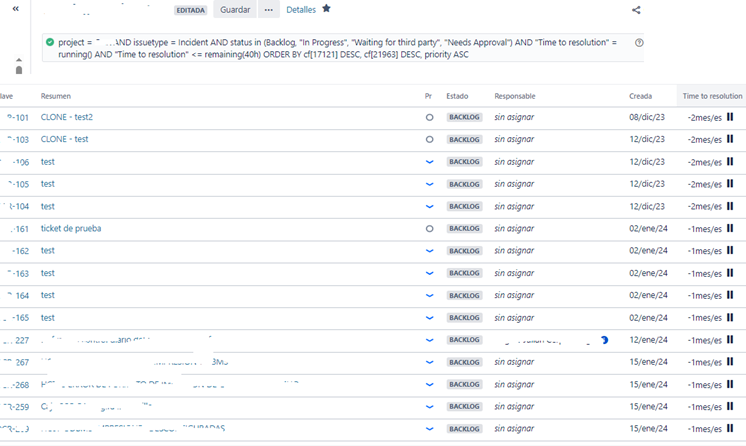Click the green valid-query check icon
This screenshot has width=746, height=446.
click(50, 42)
